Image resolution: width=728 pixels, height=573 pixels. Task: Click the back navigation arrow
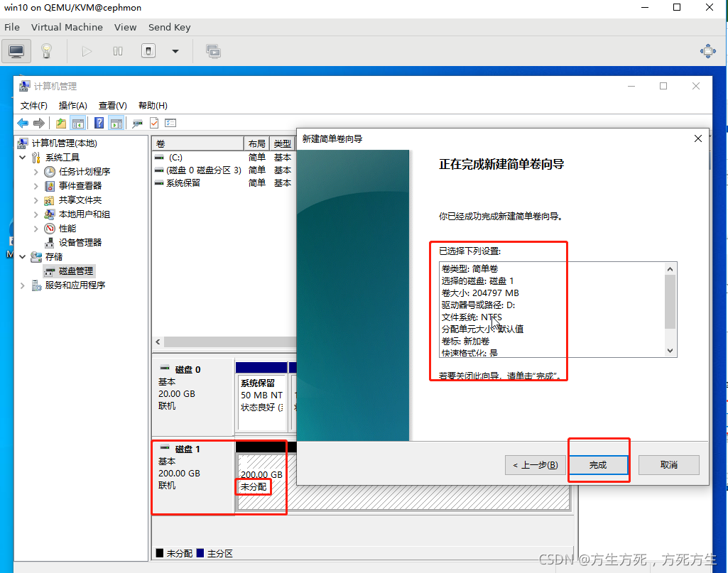click(x=23, y=122)
